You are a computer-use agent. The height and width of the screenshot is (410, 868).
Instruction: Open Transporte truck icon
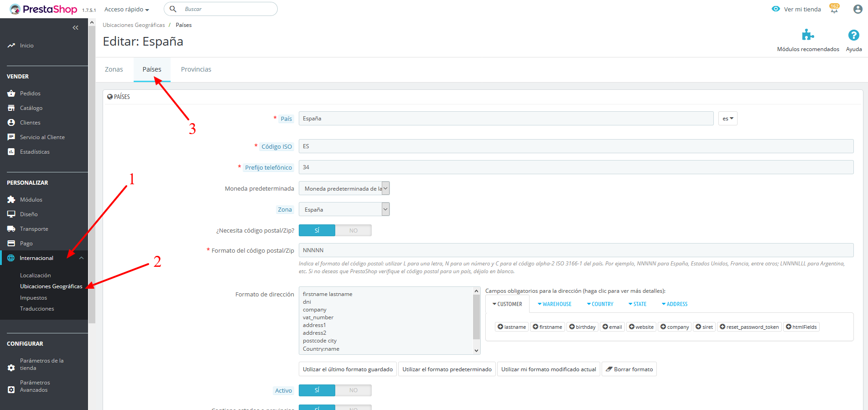(11, 229)
